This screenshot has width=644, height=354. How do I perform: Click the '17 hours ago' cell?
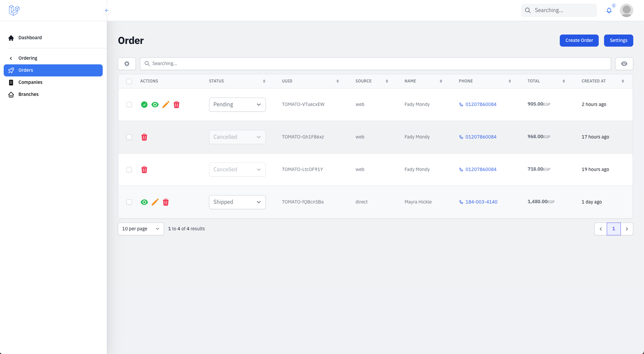pyautogui.click(x=595, y=137)
